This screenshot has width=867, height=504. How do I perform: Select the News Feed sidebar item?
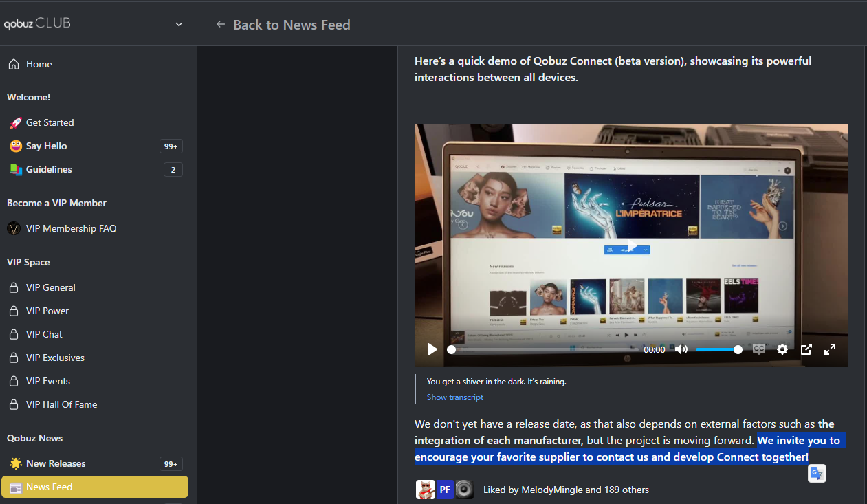click(95, 487)
